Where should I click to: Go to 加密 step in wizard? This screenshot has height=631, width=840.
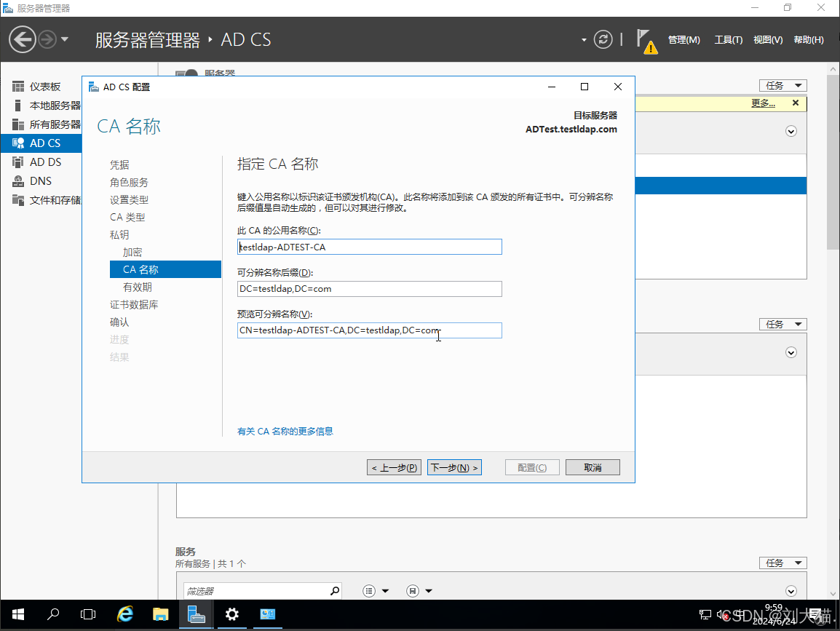(x=132, y=252)
